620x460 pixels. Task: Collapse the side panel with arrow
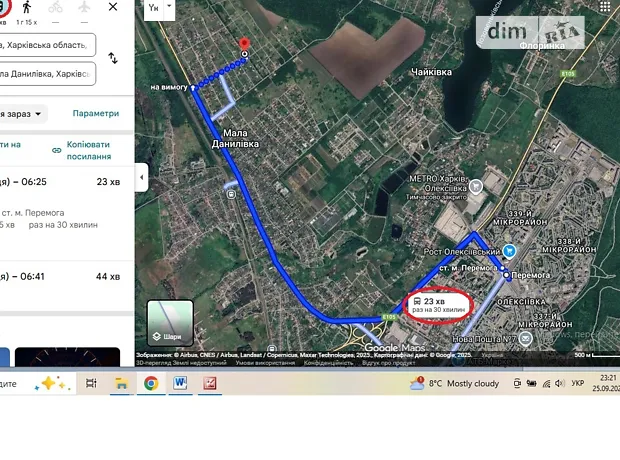click(x=141, y=177)
